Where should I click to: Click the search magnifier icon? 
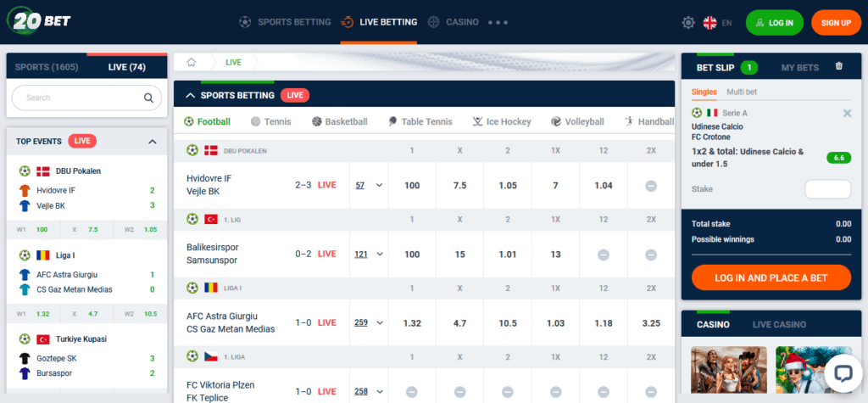(148, 98)
